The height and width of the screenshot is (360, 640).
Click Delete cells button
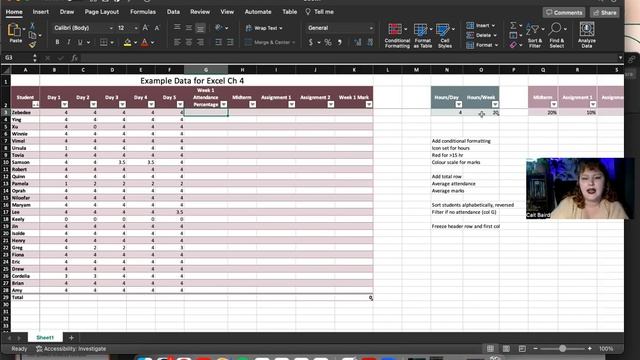pyautogui.click(x=482, y=35)
